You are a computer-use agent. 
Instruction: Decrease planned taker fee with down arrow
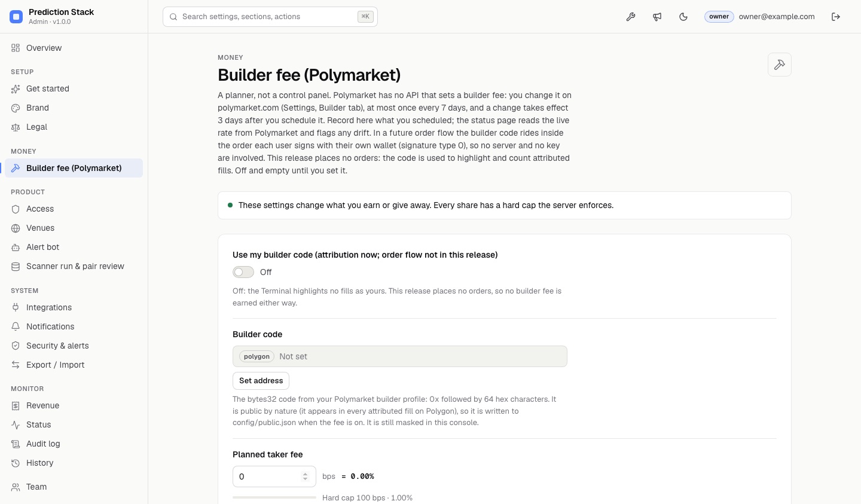pyautogui.click(x=306, y=479)
